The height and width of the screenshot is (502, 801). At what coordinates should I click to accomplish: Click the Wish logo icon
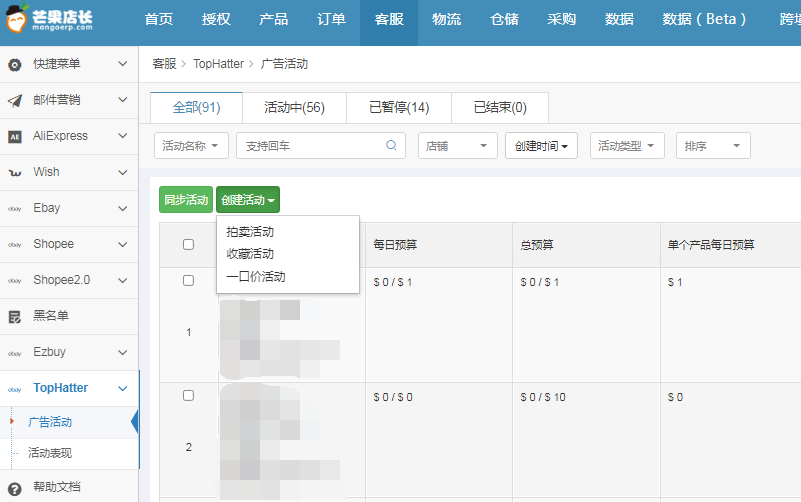point(15,173)
